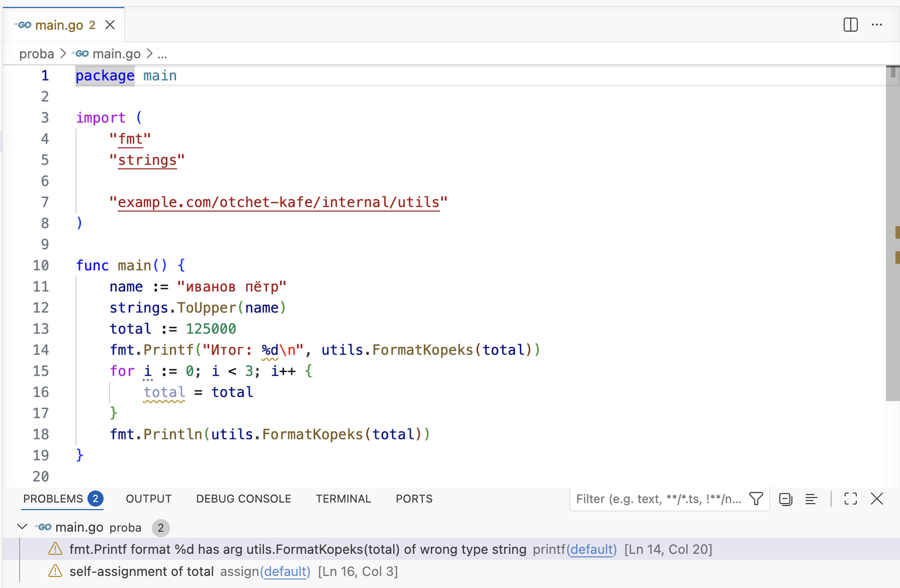This screenshot has width=900, height=588.
Task: Toggle View as Table/Tree icon
Action: [x=811, y=499]
